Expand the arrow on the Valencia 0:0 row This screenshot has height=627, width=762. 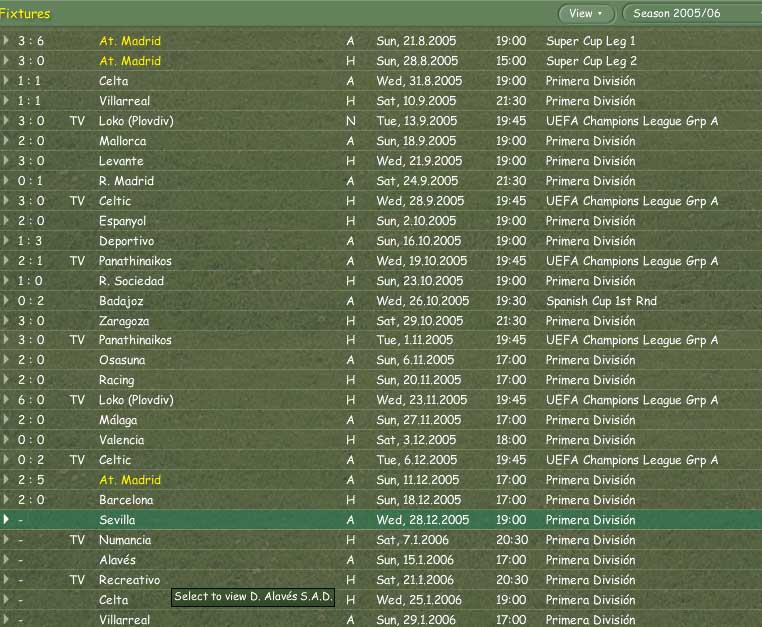click(x=6, y=439)
